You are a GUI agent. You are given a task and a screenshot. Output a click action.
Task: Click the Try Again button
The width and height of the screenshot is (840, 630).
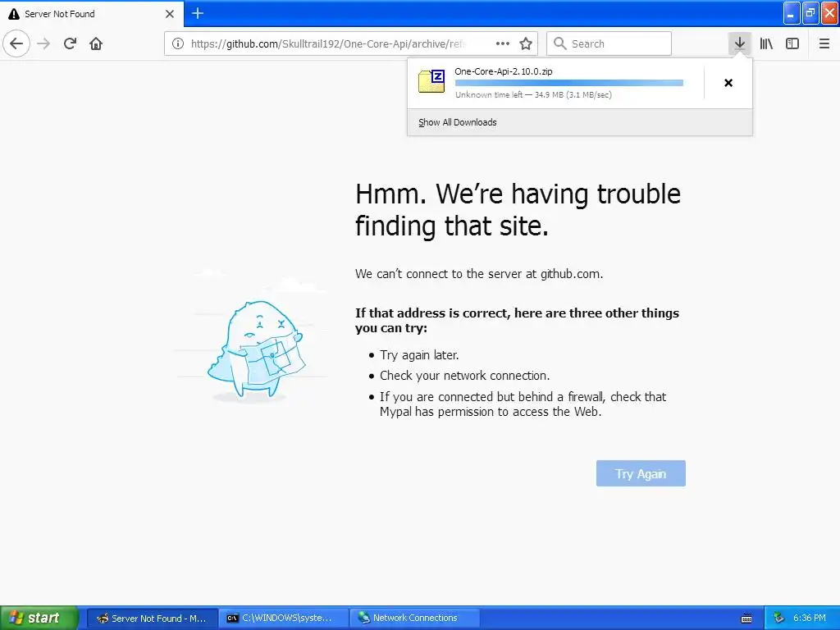641,473
